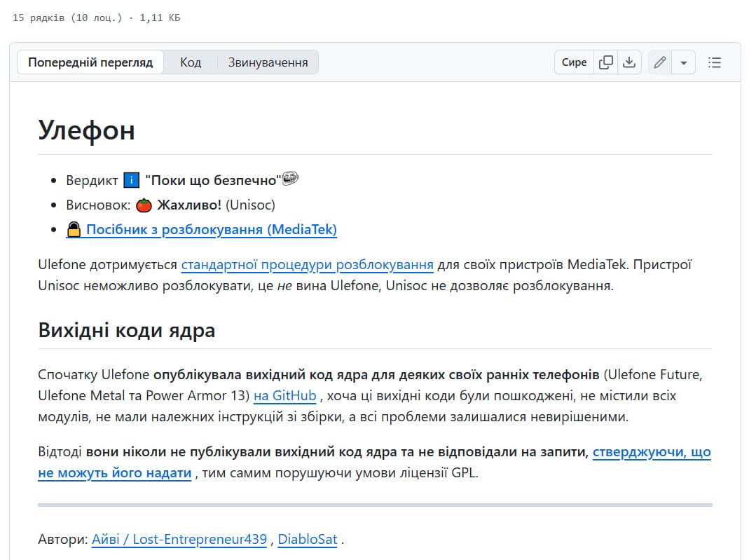The width and height of the screenshot is (749, 560).
Task: Click the tomato emoji near Жахливо
Action: (x=144, y=205)
